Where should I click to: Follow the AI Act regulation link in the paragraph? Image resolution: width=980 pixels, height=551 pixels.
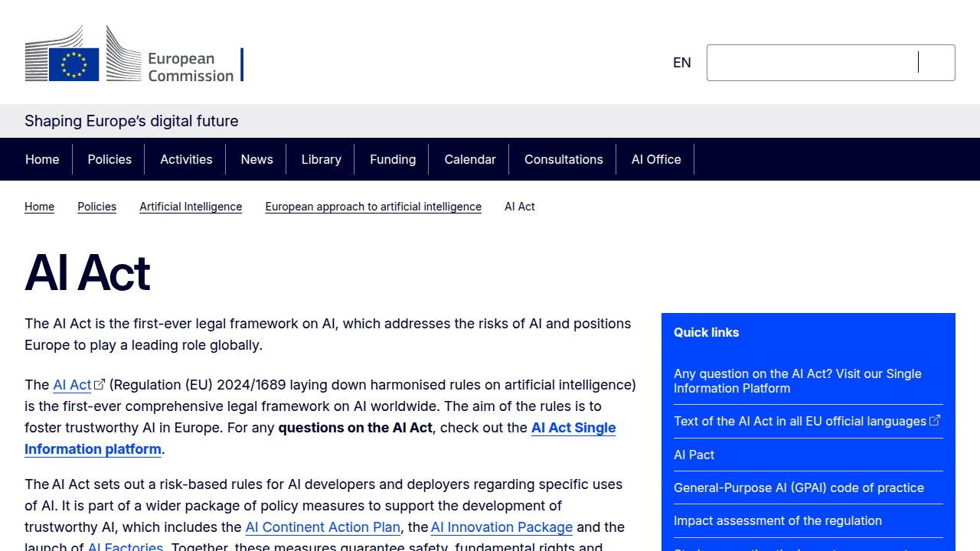coord(79,385)
